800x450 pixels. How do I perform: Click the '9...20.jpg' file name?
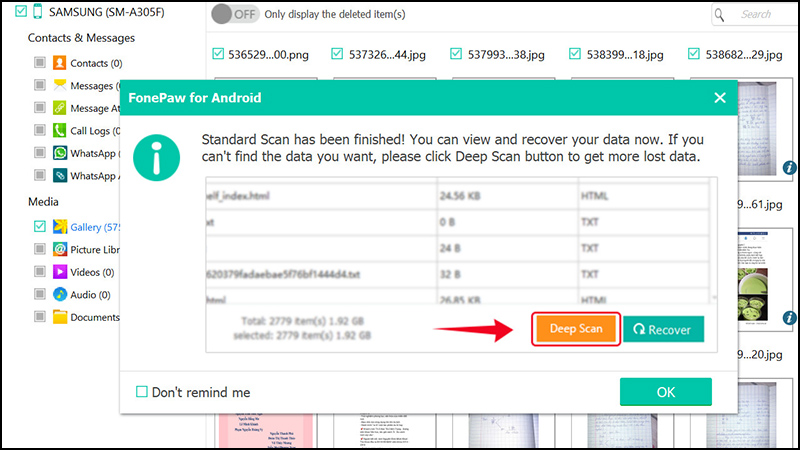pos(760,355)
